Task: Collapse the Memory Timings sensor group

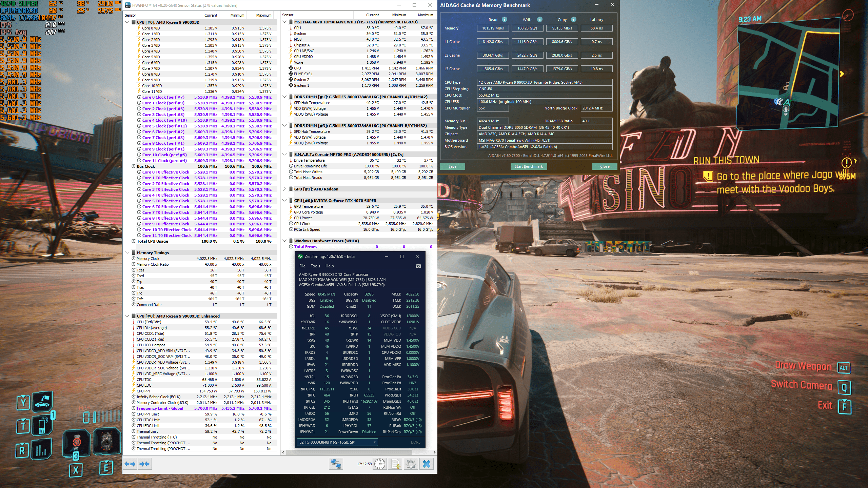Action: click(x=127, y=253)
